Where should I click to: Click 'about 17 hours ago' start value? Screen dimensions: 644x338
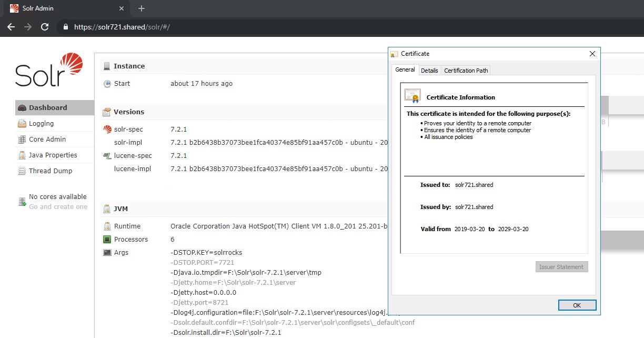202,84
